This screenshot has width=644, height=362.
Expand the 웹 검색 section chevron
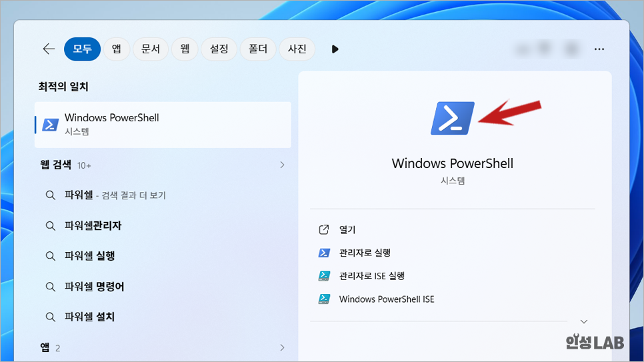[282, 165]
